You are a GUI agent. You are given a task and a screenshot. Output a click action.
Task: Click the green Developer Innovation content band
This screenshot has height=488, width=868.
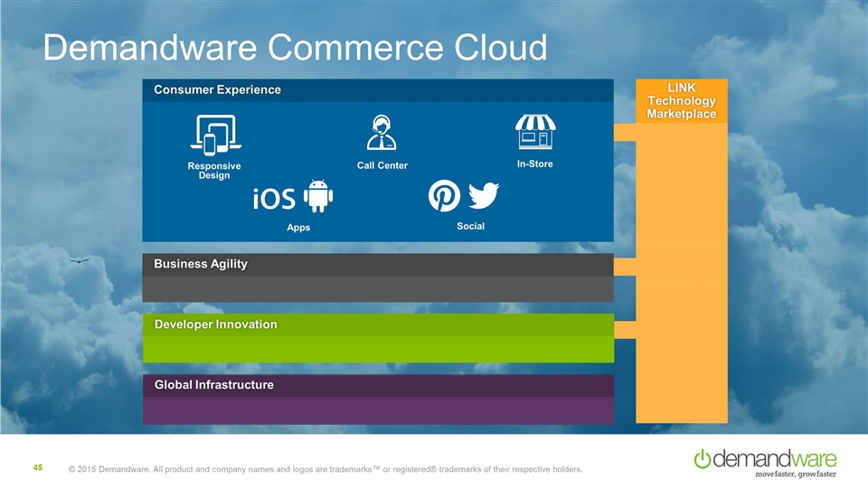tap(378, 349)
